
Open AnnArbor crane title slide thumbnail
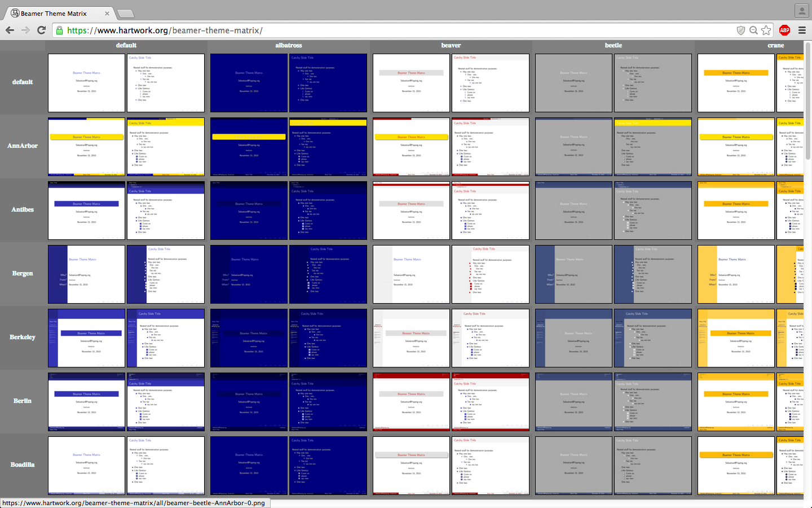[x=736, y=147]
